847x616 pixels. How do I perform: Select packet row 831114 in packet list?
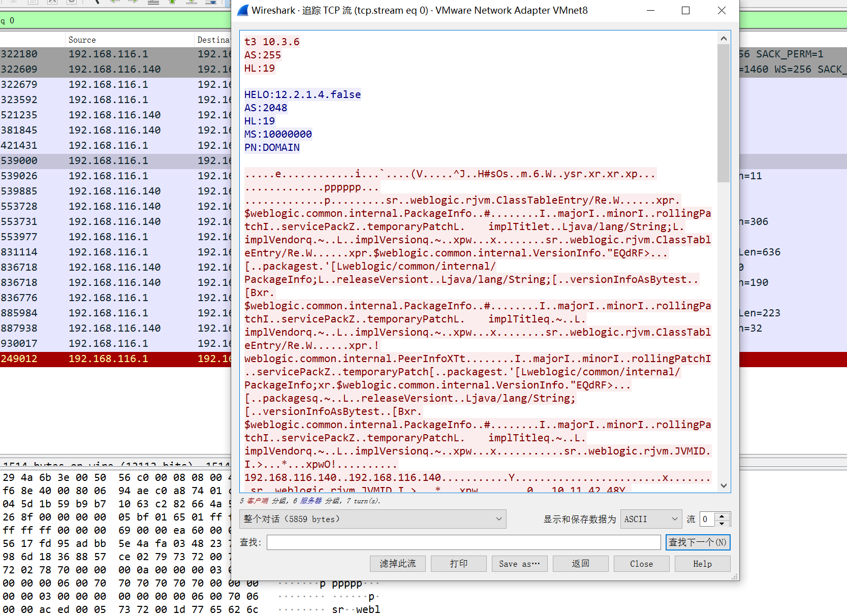coord(115,252)
